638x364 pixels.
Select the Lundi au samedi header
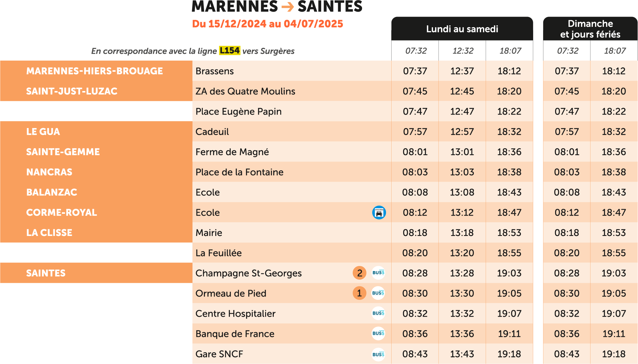pyautogui.click(x=462, y=29)
